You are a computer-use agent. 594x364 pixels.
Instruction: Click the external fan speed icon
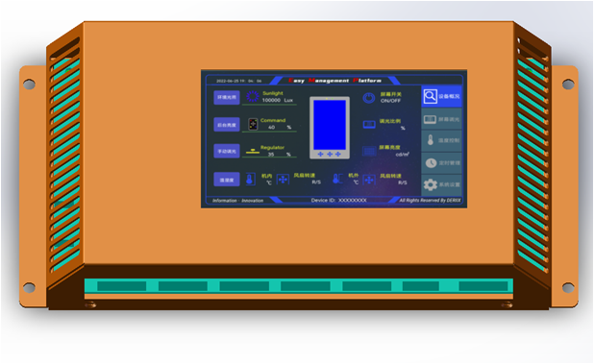click(368, 180)
